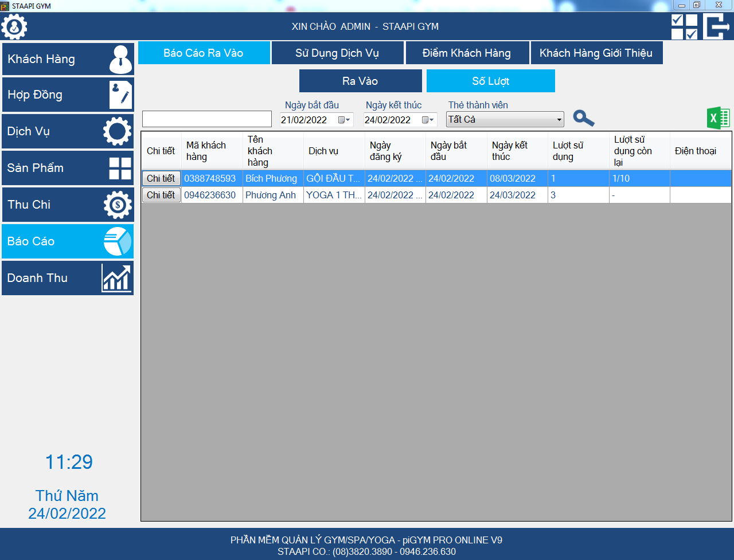Open Hợp Đồng contract section
Screen dimensions: 734x560
pos(68,95)
